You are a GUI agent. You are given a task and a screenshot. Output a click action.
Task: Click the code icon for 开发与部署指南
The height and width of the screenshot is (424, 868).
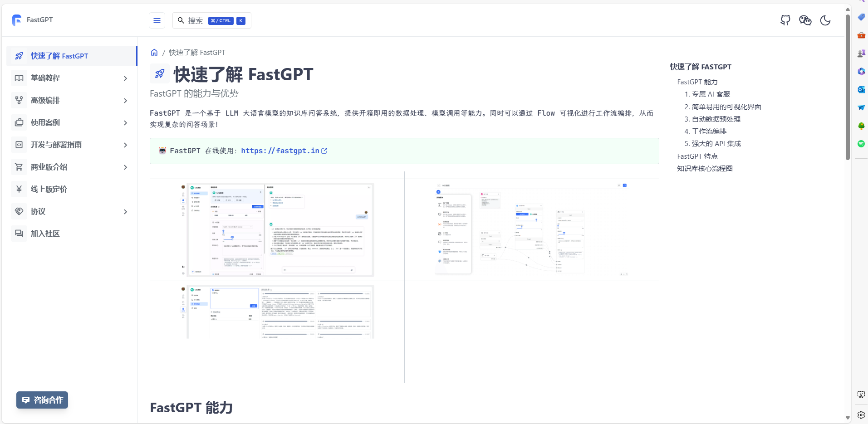[x=19, y=145]
